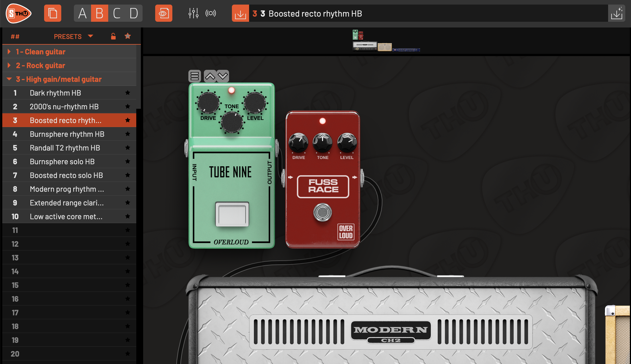Viewport: 631px width, 364px height.
Task: Click the live broadcast signal icon
Action: [211, 13]
